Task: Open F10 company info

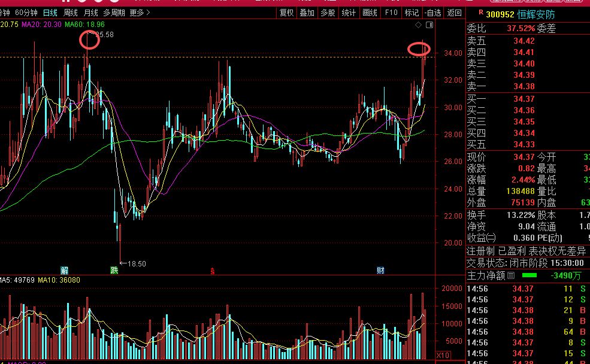Action: tap(391, 13)
